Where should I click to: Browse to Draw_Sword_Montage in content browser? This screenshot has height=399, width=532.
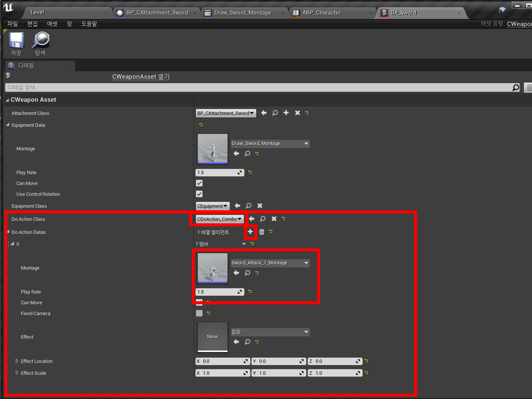[247, 153]
